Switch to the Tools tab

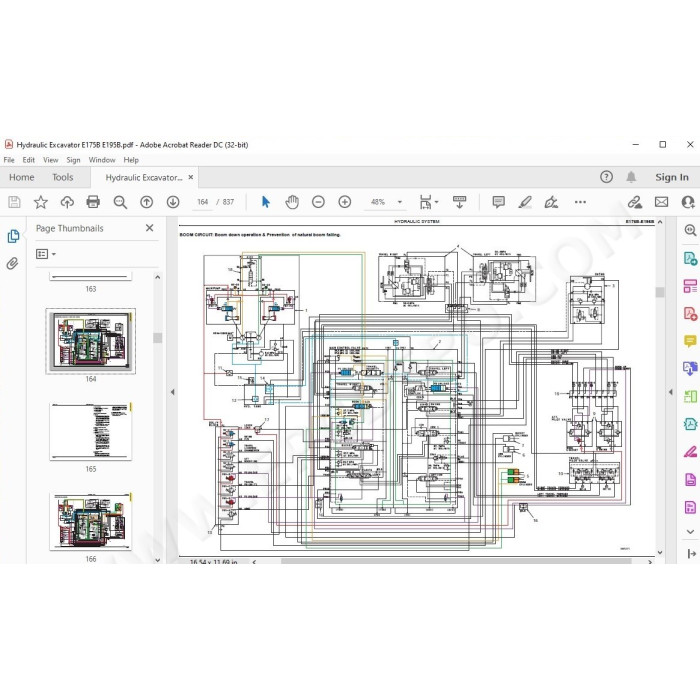pos(62,177)
